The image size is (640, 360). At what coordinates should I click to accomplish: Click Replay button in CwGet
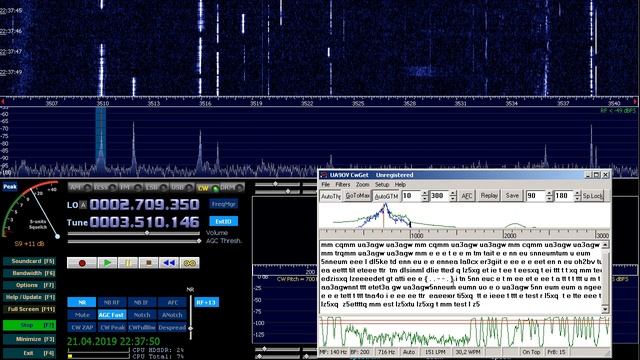(489, 196)
